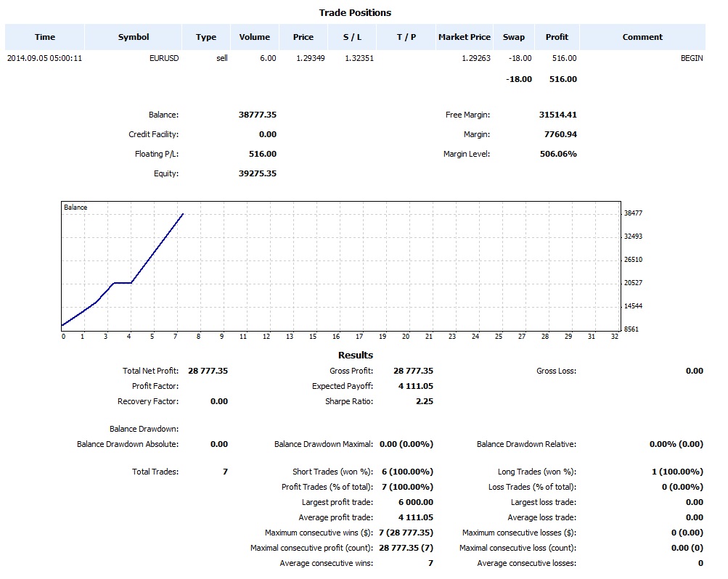Click the Margin value 7760.94
The height and width of the screenshot is (579, 728).
[x=561, y=134]
